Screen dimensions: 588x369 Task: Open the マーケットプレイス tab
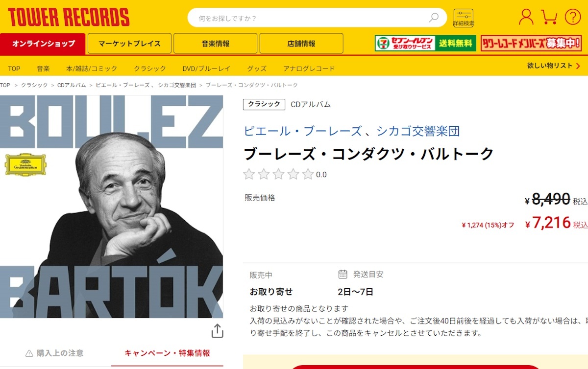(129, 44)
